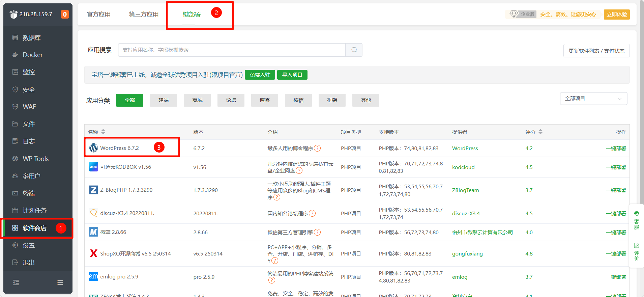
Task: Click 一键部署 for WordPress 6.7.2
Action: (x=616, y=148)
